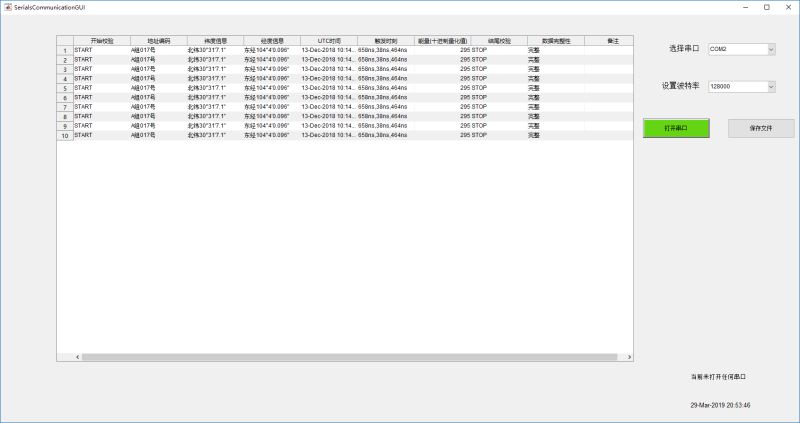Click the 完整 cell in row 4
Screen dimensions: 800x423
(556, 79)
